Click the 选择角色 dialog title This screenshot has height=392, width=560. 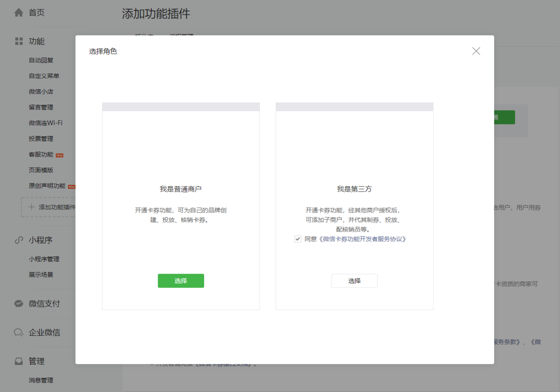[103, 51]
